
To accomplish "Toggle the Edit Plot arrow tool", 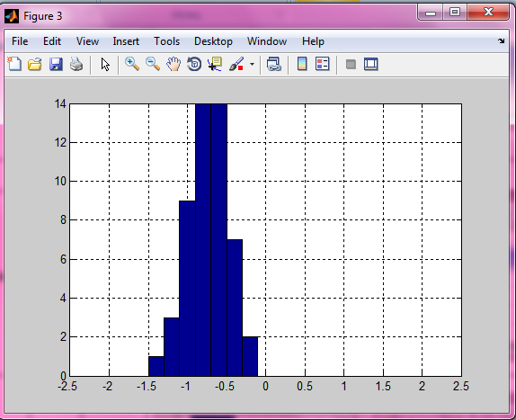I will point(105,64).
